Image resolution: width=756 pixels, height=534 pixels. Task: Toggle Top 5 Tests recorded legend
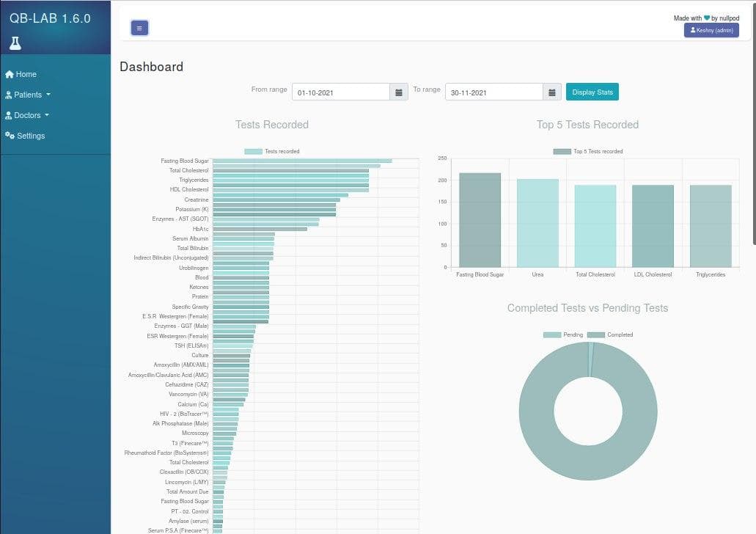click(588, 152)
